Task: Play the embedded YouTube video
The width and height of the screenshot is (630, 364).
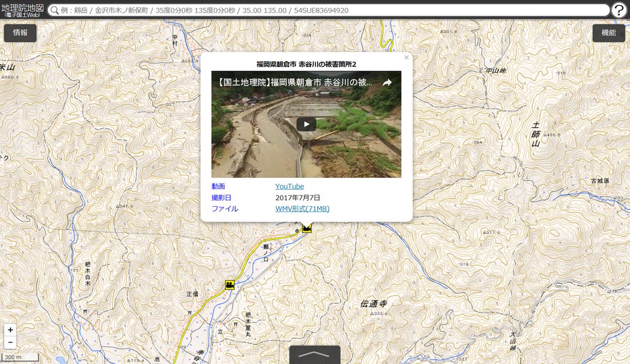Action: tap(306, 124)
